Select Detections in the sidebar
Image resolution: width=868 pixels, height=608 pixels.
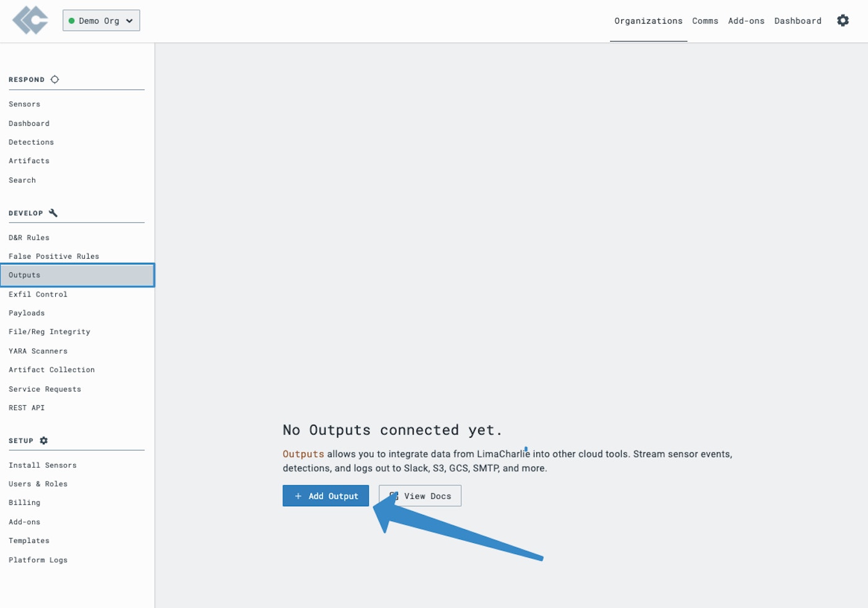(x=31, y=142)
